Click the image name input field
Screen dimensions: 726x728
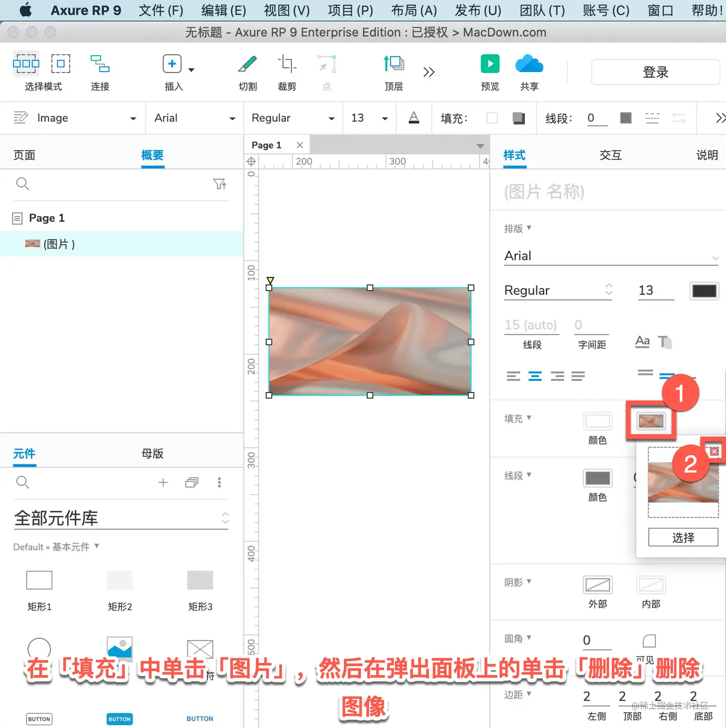tap(608, 192)
